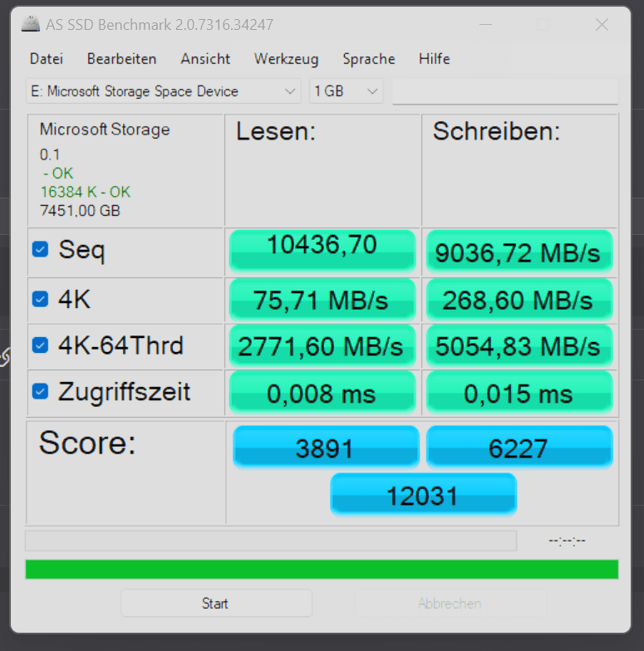Uncheck the Seq test checkbox
Image resolution: width=644 pixels, height=651 pixels.
click(x=40, y=249)
